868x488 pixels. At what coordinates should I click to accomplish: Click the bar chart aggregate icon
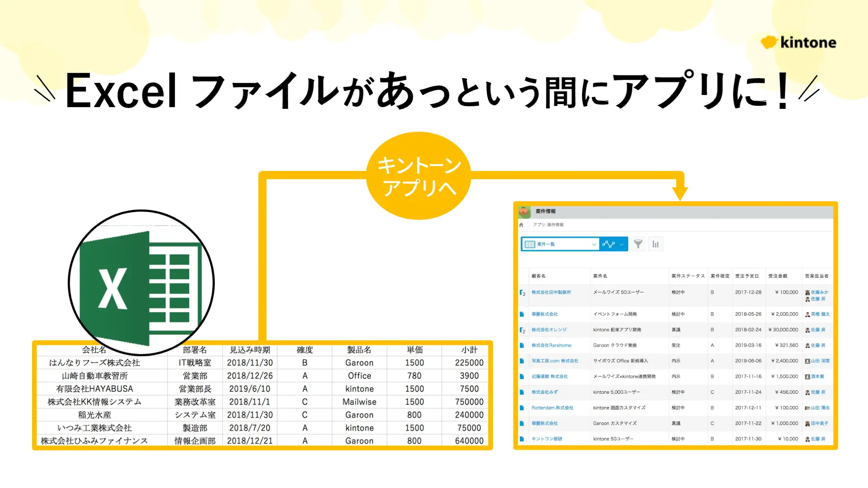pyautogui.click(x=655, y=244)
